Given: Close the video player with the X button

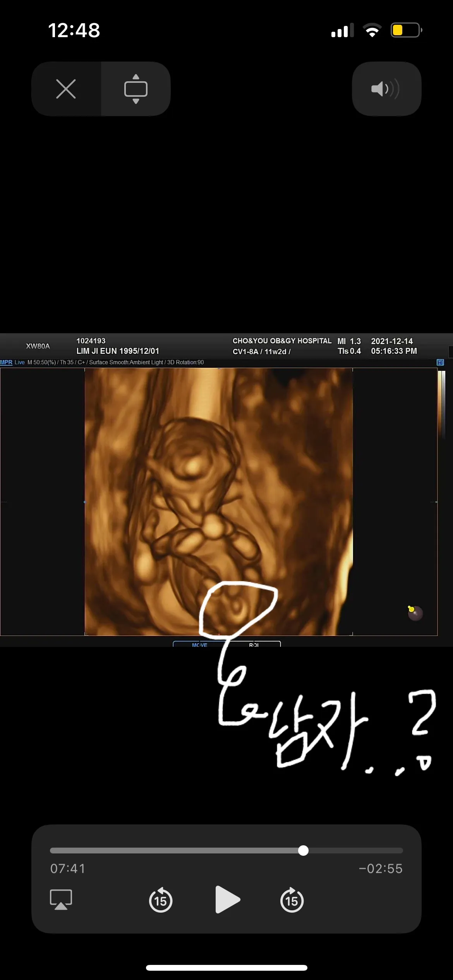Looking at the screenshot, I should point(66,89).
